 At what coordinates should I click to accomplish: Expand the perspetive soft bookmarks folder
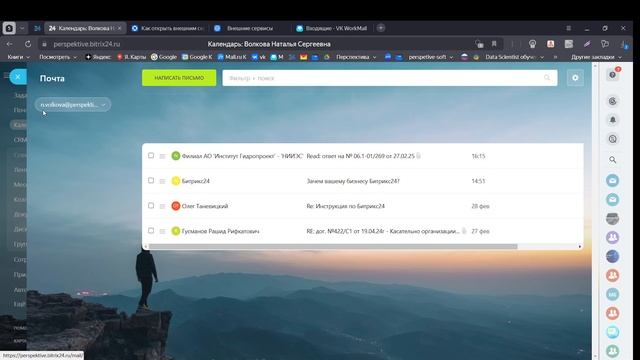pos(431,57)
